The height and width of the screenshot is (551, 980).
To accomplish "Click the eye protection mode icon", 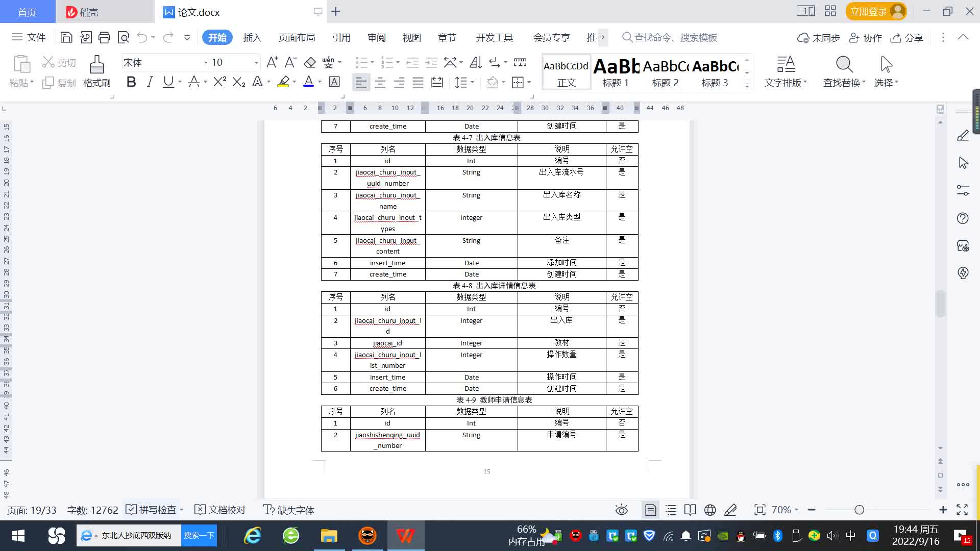I will [621, 510].
